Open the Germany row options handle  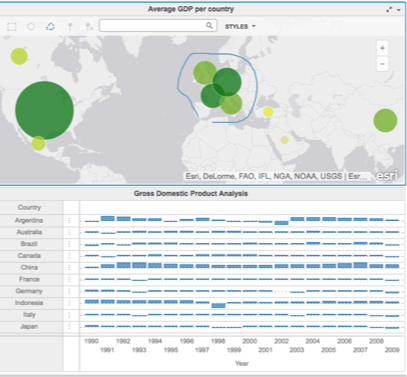click(x=69, y=291)
